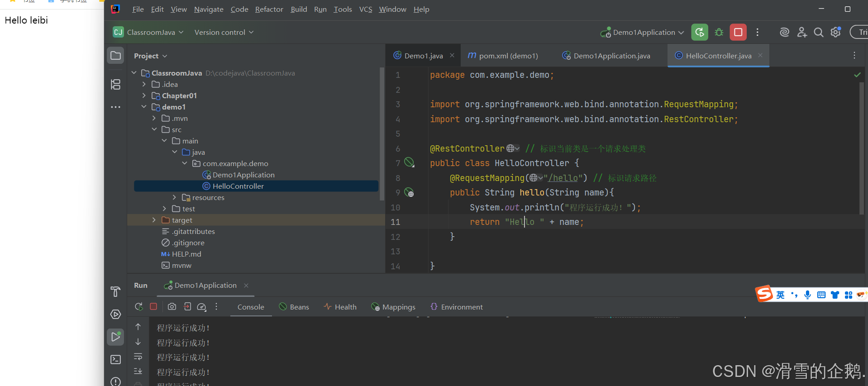The width and height of the screenshot is (868, 386).
Task: Open the ClassroomJava project dropdown
Action: pyautogui.click(x=148, y=32)
